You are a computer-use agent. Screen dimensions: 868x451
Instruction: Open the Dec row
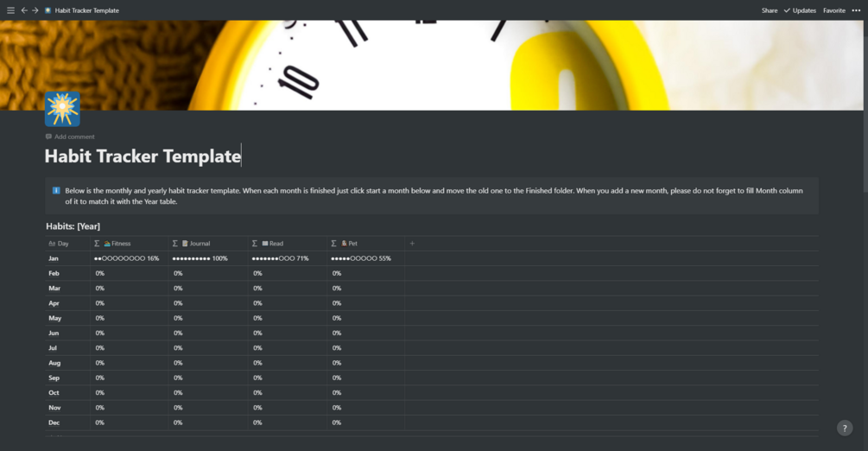54,423
